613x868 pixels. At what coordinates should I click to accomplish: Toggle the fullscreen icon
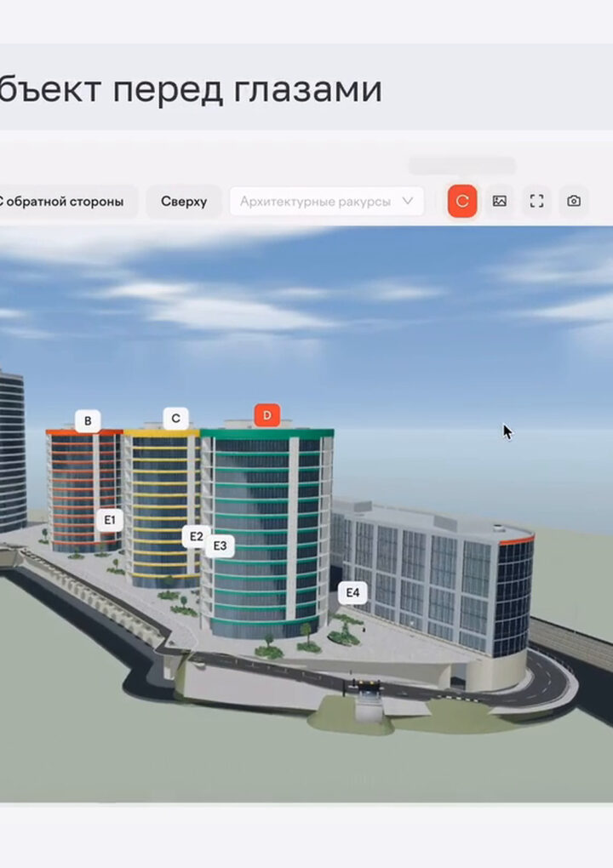(x=536, y=201)
